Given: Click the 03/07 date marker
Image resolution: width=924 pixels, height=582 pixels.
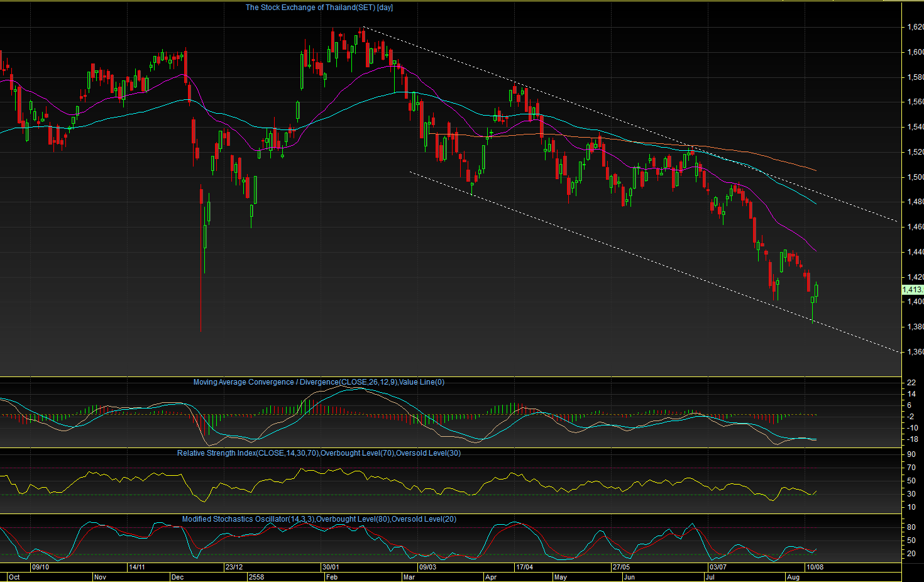Looking at the screenshot, I should 718,567.
